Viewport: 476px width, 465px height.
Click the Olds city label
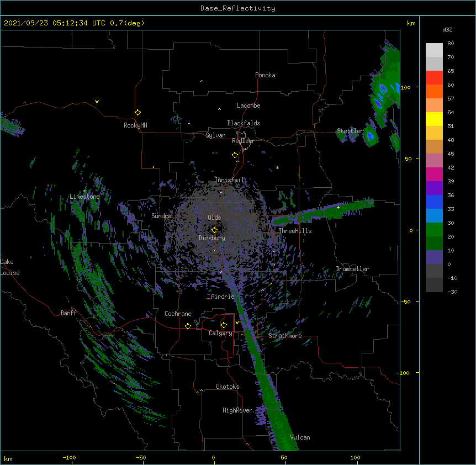coord(214,218)
